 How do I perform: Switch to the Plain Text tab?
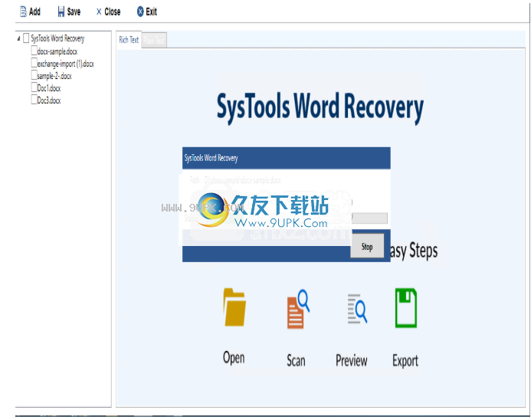(154, 41)
